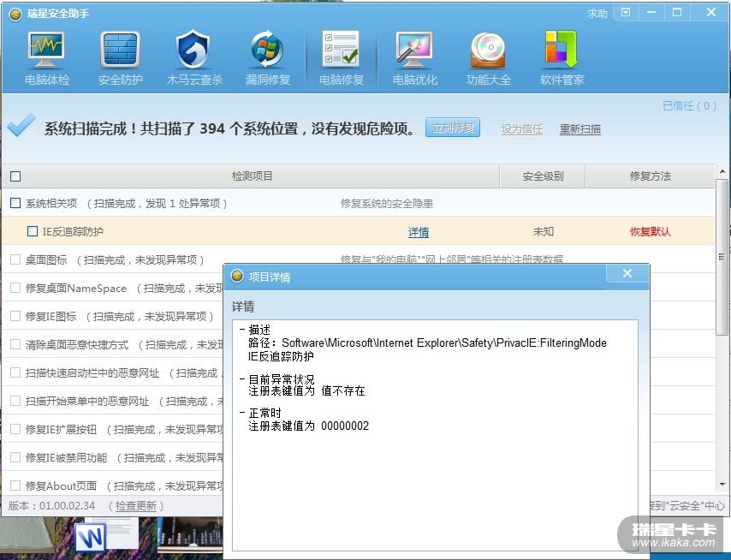
Task: Click the 设为信任 link
Action: pos(521,129)
